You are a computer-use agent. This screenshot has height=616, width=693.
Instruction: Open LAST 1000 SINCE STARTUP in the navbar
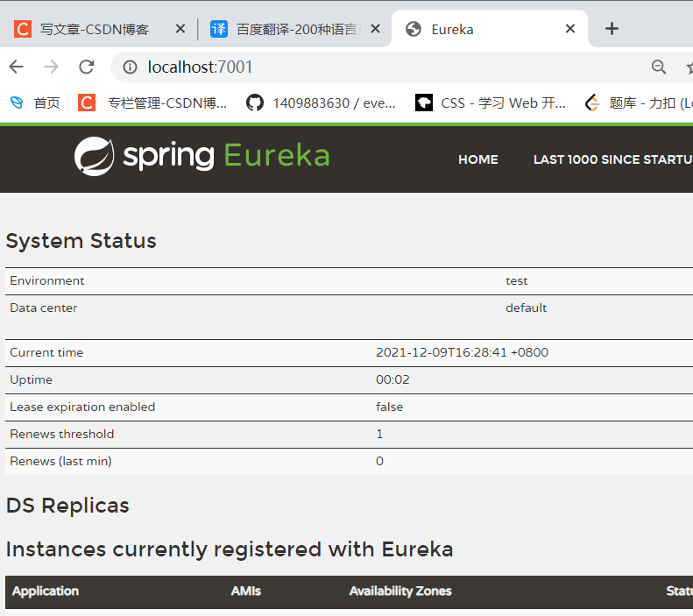[x=613, y=159]
